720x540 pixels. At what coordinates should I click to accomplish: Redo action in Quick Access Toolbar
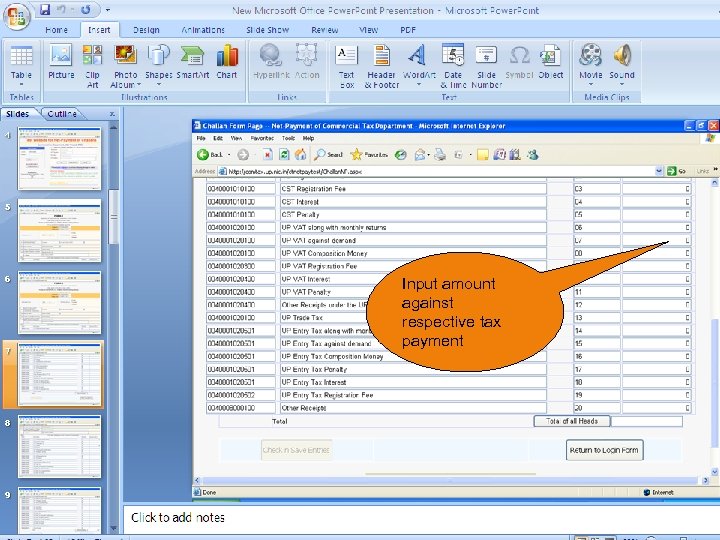point(85,10)
